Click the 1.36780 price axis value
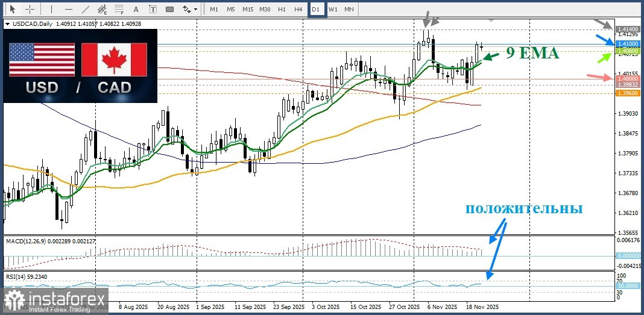Viewport: 644px width, 315px height. (x=627, y=193)
